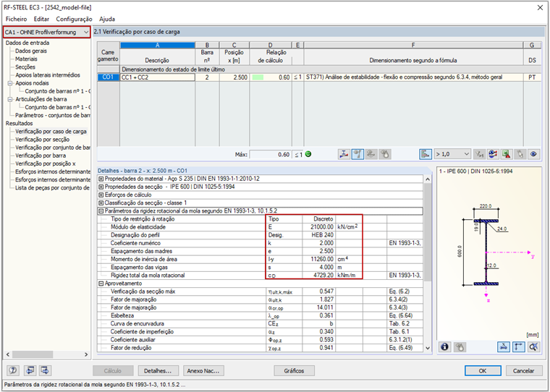Screen dimensions: 550x392
Task: Click the disabled eye-and-drop icon in table toolbar
Action: (385, 154)
